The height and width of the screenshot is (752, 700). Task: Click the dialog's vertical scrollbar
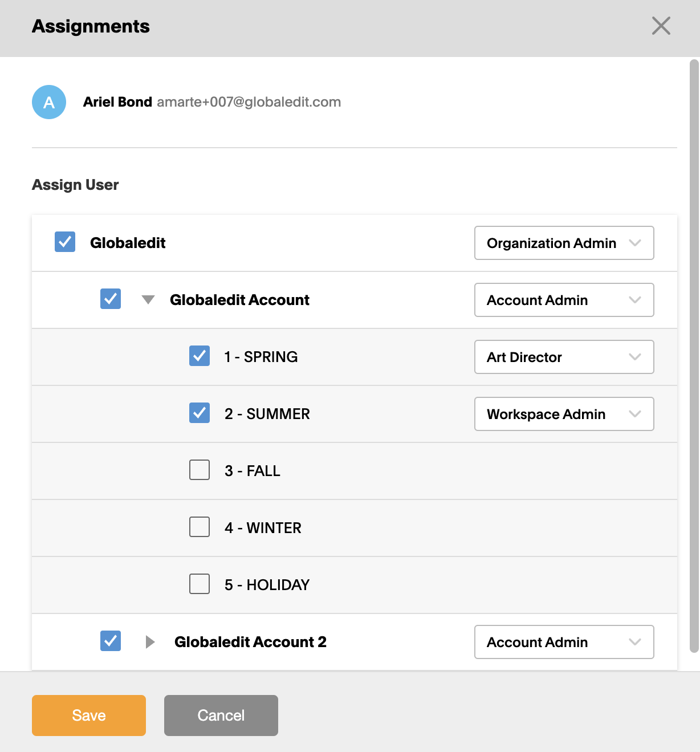(694, 356)
